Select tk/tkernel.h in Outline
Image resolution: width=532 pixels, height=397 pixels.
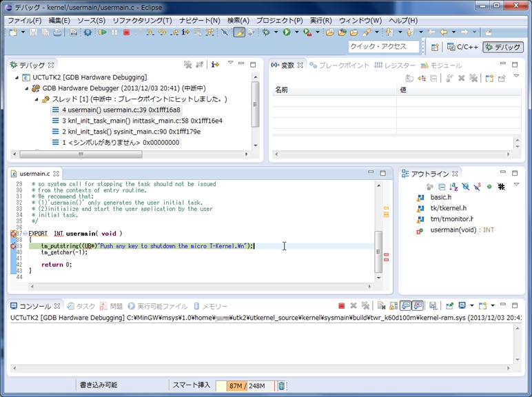[x=442, y=208]
